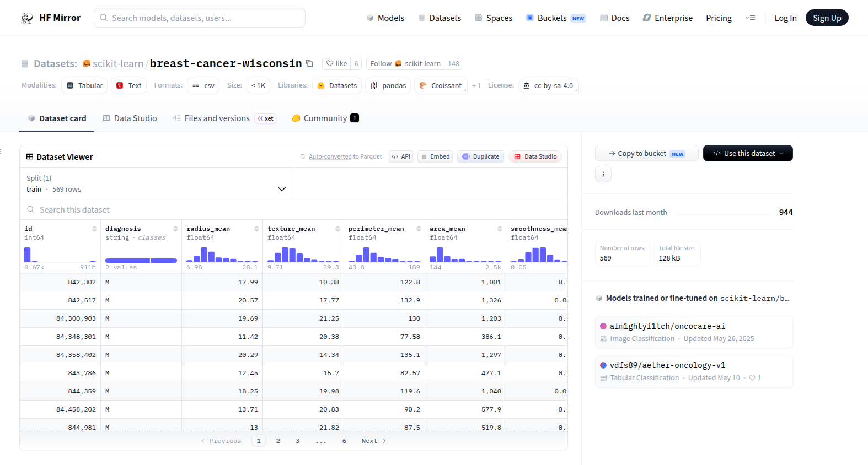
Task: Sort the id column
Action: (x=94, y=229)
